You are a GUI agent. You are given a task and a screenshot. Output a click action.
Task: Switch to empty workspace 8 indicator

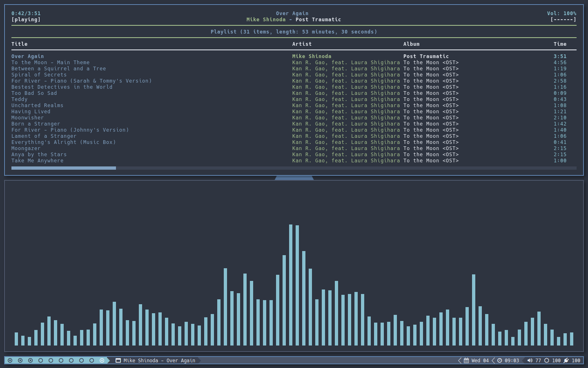(82, 361)
